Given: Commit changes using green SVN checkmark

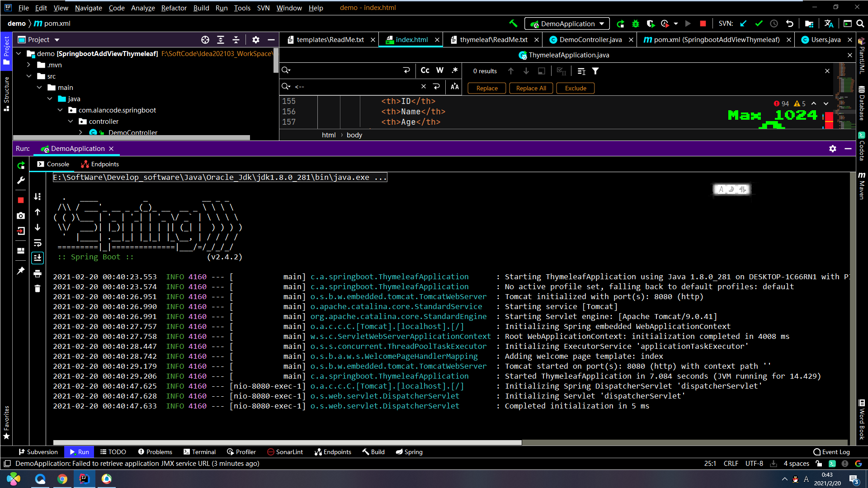Looking at the screenshot, I should pos(759,23).
